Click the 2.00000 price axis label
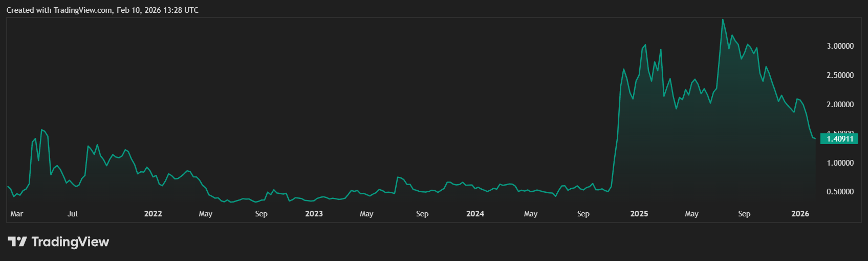Viewport: 868px width, 261px height. tap(840, 105)
